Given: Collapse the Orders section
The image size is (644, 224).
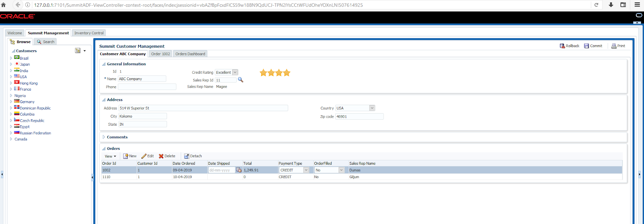Looking at the screenshot, I should (x=104, y=149).
